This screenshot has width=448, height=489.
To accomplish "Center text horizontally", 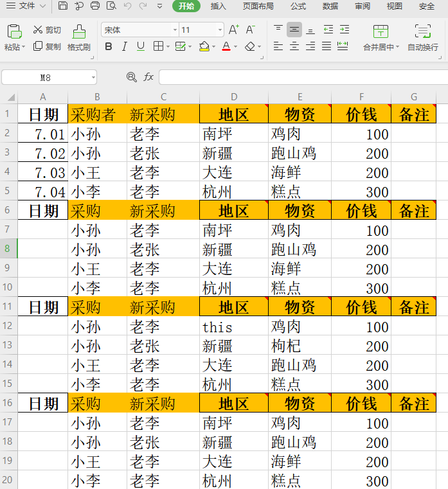I will [294, 46].
